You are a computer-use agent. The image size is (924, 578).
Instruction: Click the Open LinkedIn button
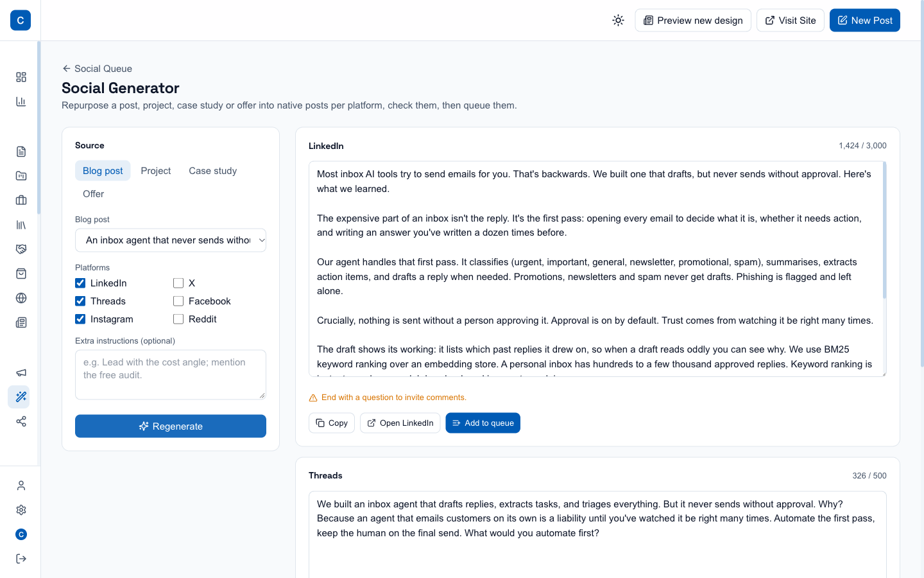pos(400,423)
